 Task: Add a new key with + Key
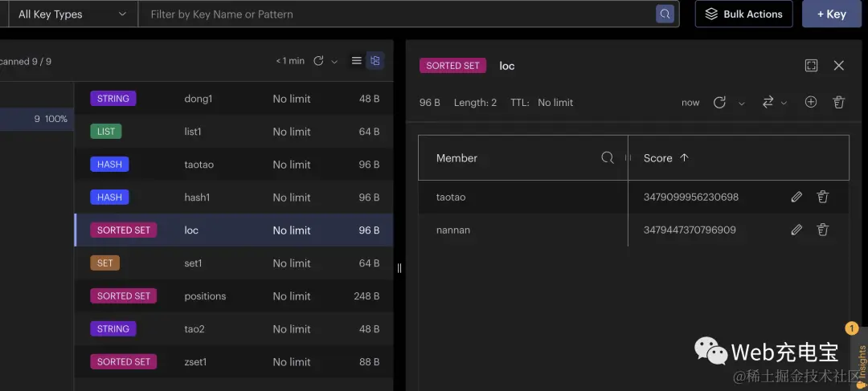coord(832,14)
